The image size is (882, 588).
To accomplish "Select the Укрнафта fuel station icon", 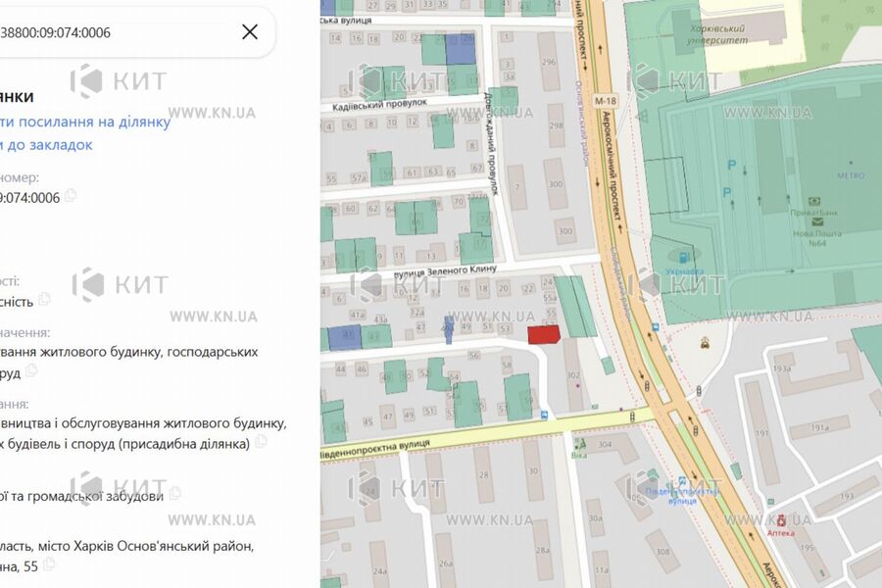I will click(682, 257).
